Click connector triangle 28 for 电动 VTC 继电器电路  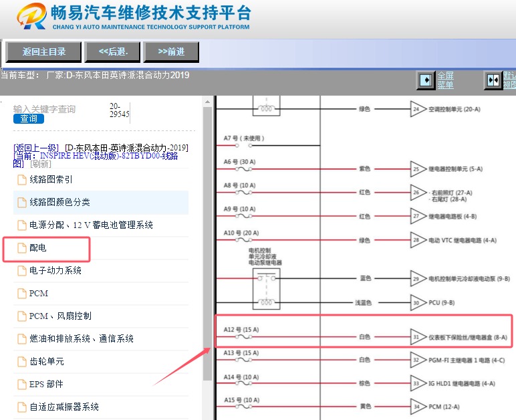418,240
